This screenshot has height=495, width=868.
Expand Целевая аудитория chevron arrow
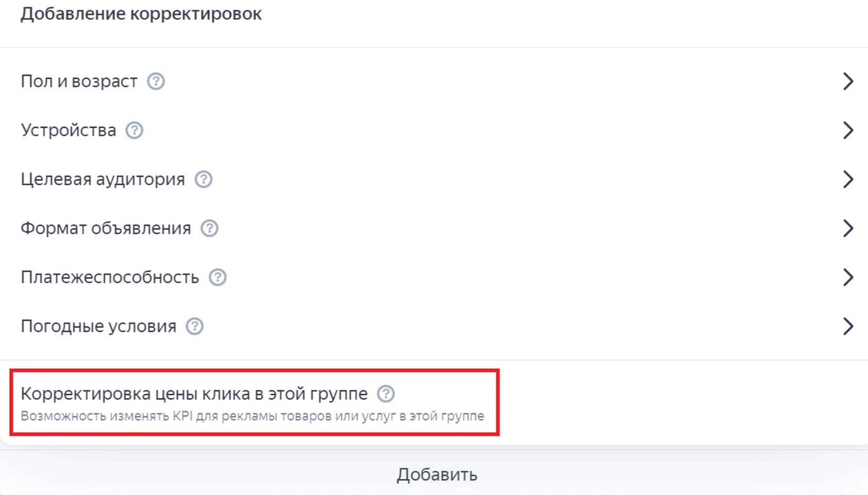click(x=848, y=179)
